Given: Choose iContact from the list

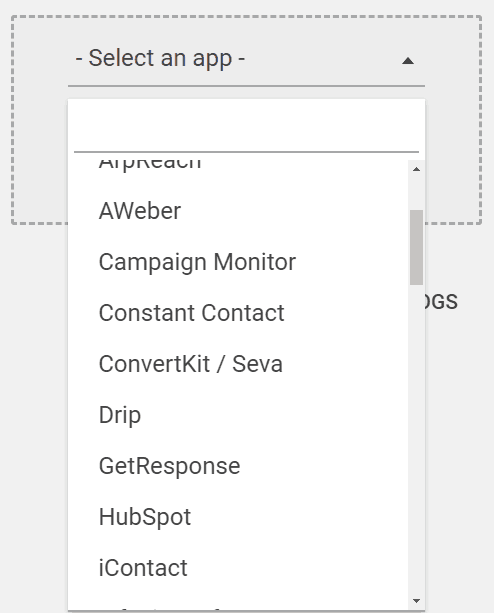Looking at the screenshot, I should pos(238,568).
